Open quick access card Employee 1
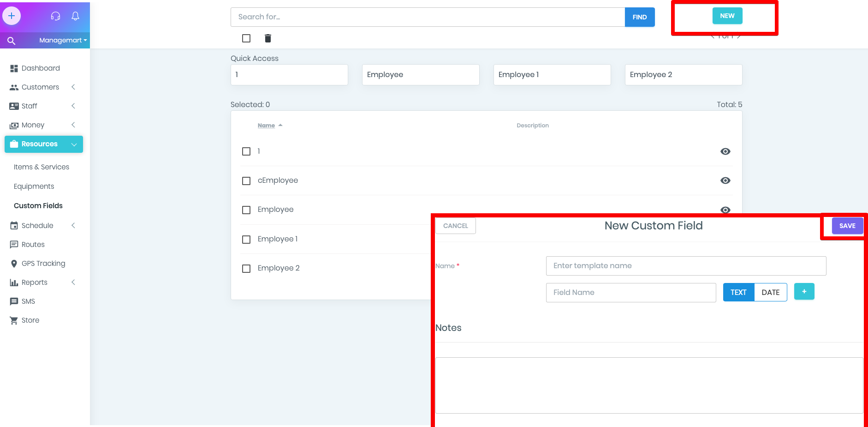The image size is (868, 427). click(x=552, y=75)
